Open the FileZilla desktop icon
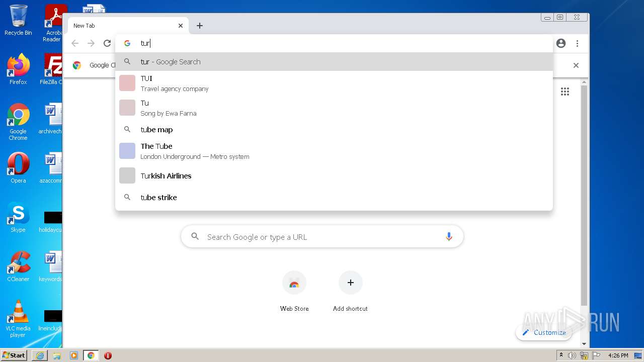The width and height of the screenshot is (644, 362). [x=51, y=69]
